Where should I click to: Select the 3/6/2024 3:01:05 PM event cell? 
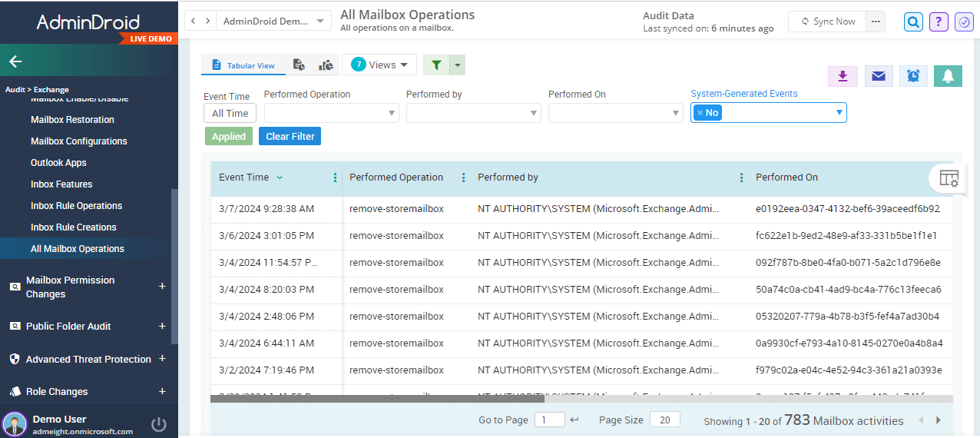266,235
